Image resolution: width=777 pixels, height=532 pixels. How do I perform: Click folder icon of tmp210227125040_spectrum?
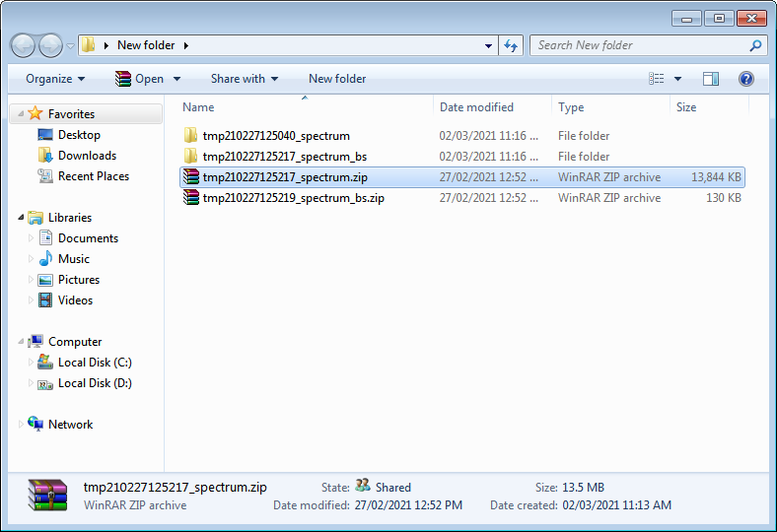click(x=190, y=135)
